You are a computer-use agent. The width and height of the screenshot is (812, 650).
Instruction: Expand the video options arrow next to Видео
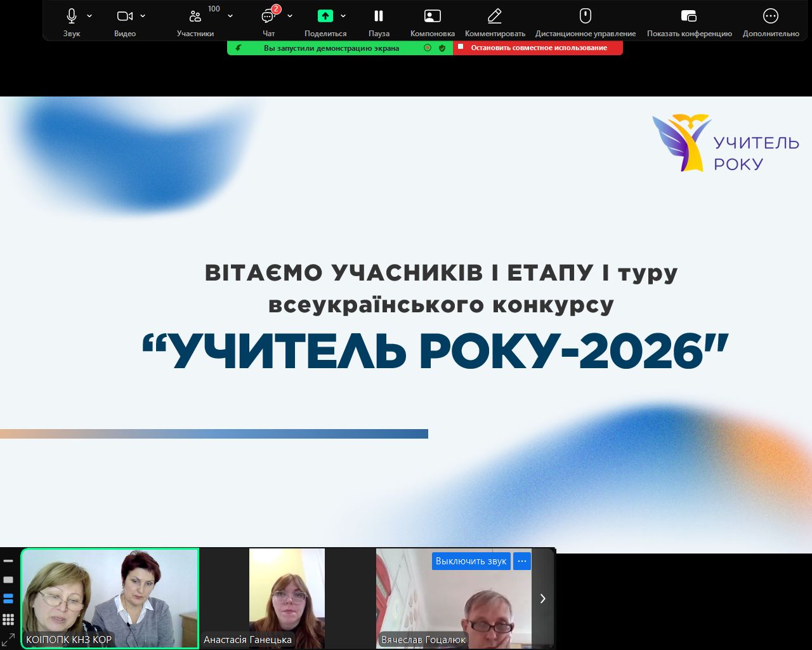[143, 16]
